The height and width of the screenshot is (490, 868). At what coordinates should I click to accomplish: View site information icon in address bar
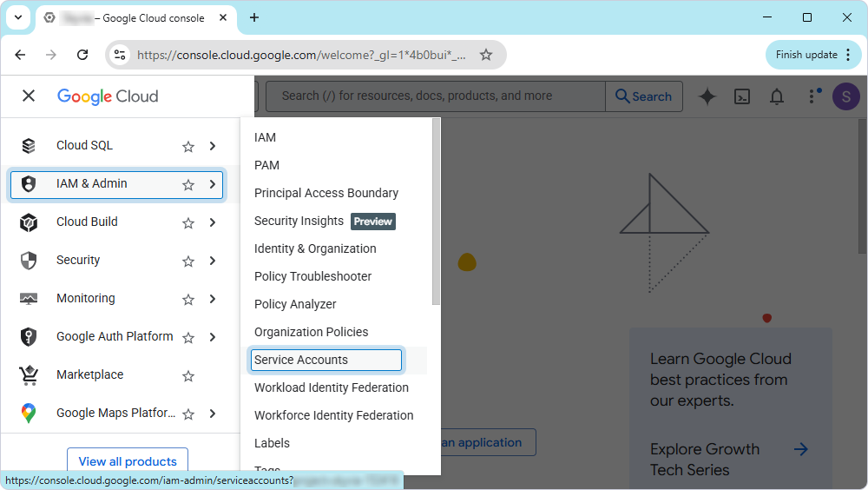120,55
